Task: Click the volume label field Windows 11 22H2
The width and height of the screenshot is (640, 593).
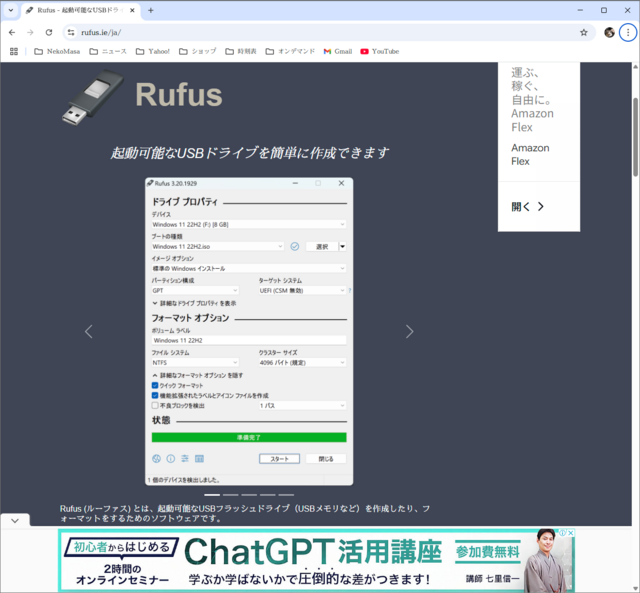Action: pyautogui.click(x=249, y=340)
